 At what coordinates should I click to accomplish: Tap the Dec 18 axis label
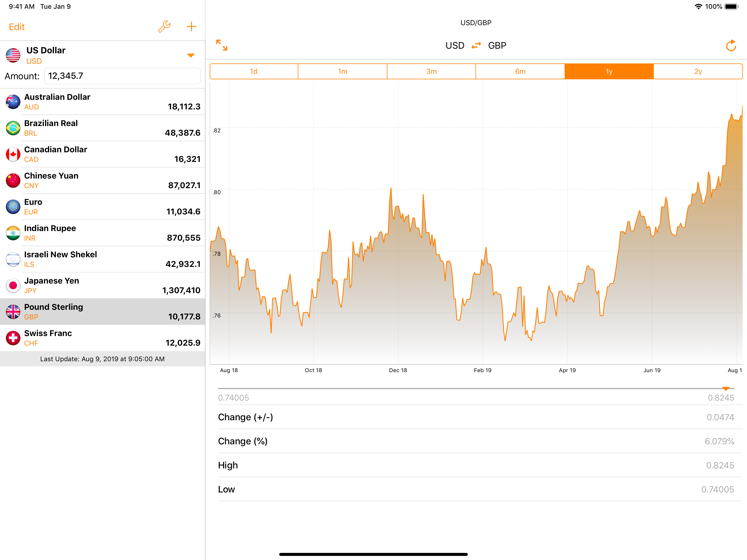point(398,370)
